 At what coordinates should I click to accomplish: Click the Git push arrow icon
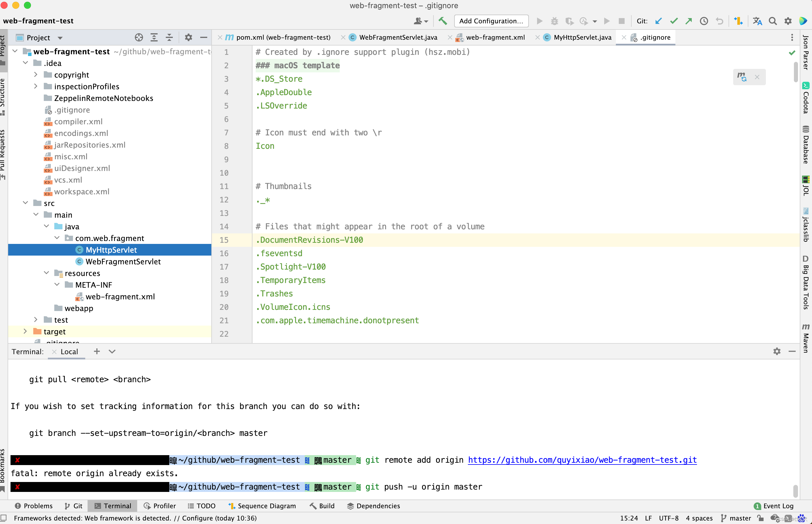click(x=689, y=21)
